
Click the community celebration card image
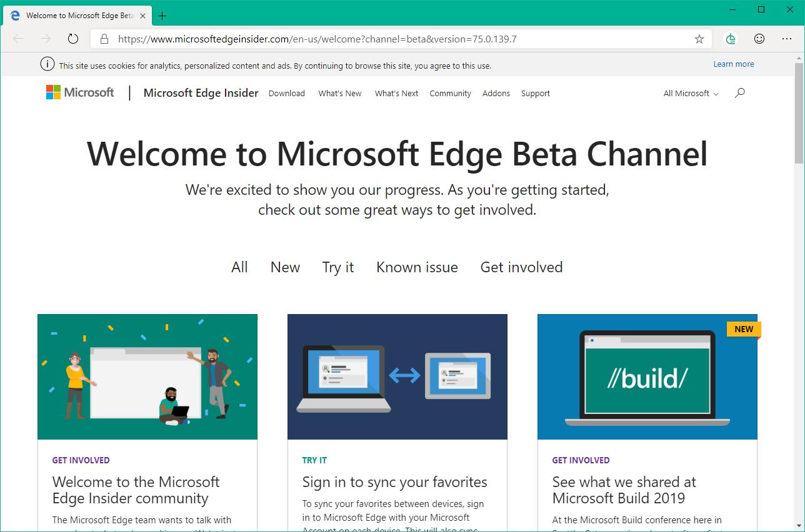(147, 377)
